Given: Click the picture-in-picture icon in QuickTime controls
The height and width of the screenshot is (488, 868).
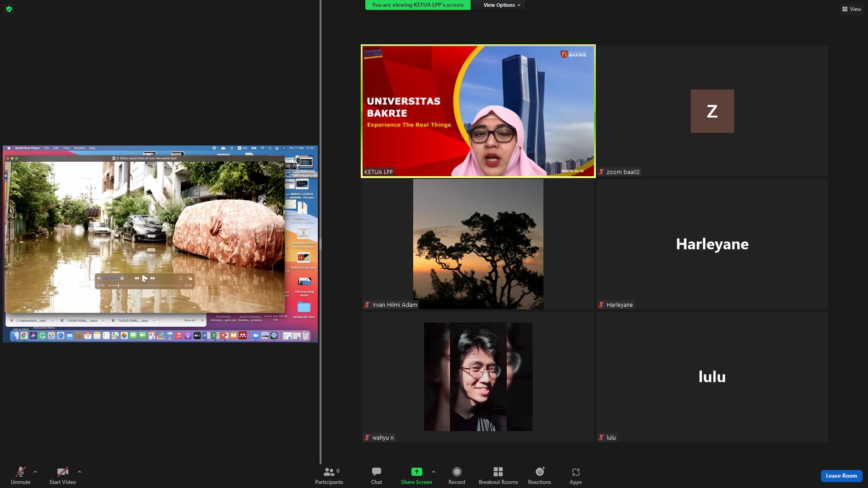Looking at the screenshot, I should click(190, 278).
